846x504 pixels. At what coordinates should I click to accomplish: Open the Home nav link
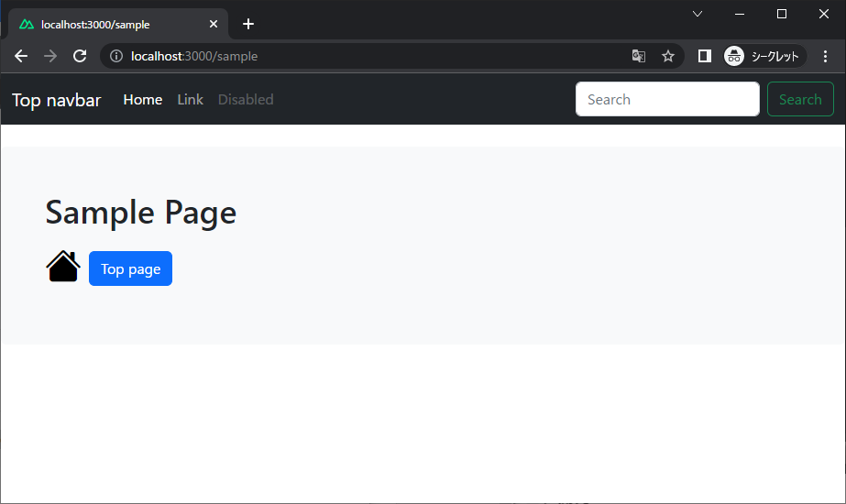tap(142, 100)
